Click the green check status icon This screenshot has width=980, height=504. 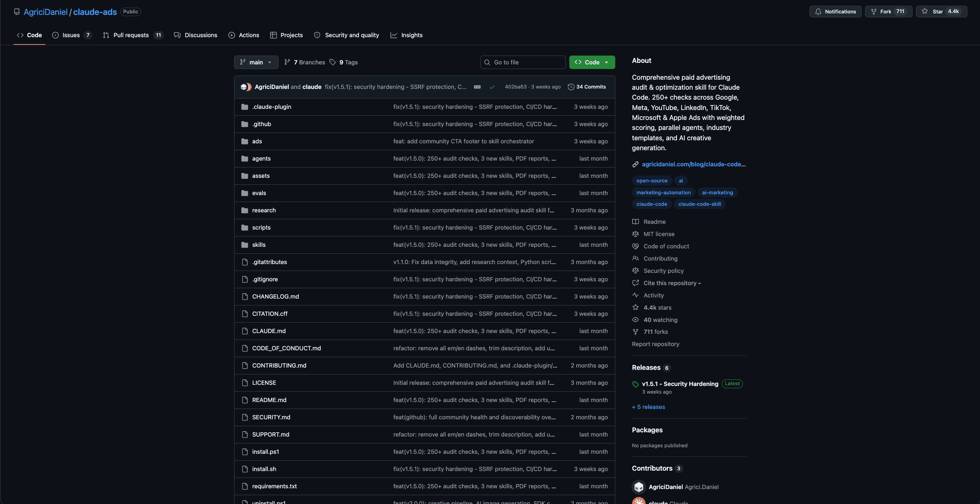pyautogui.click(x=492, y=87)
